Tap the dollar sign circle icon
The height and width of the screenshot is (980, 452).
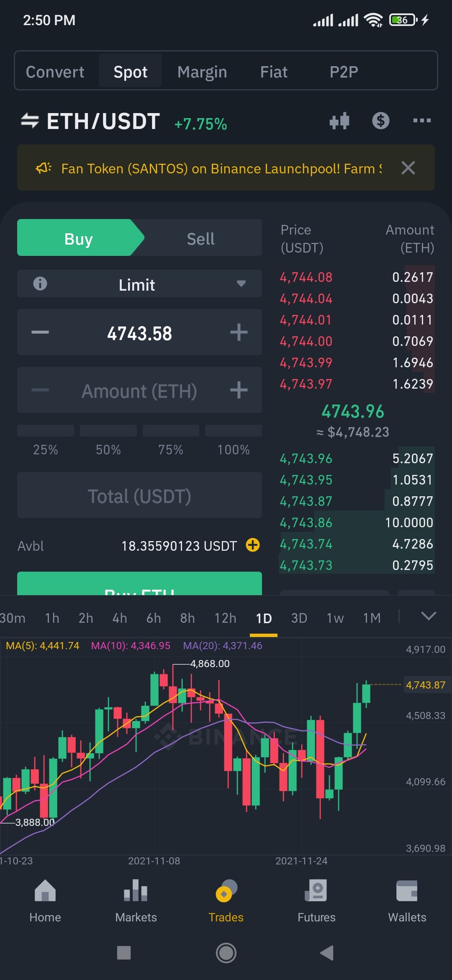380,121
